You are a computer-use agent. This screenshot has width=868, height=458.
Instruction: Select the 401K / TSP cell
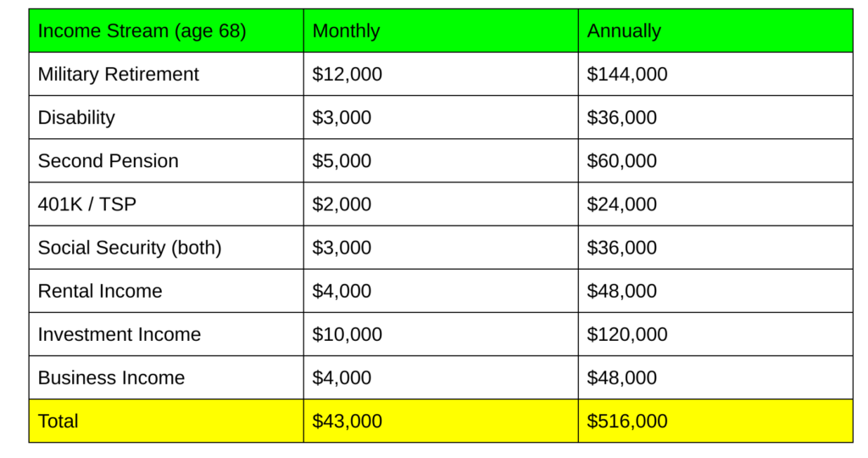coord(87,204)
